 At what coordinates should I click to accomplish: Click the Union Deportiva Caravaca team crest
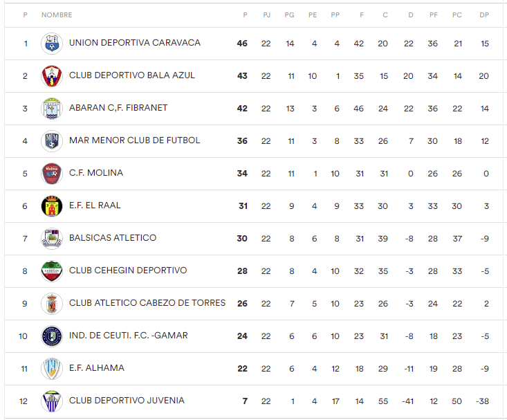click(x=52, y=44)
